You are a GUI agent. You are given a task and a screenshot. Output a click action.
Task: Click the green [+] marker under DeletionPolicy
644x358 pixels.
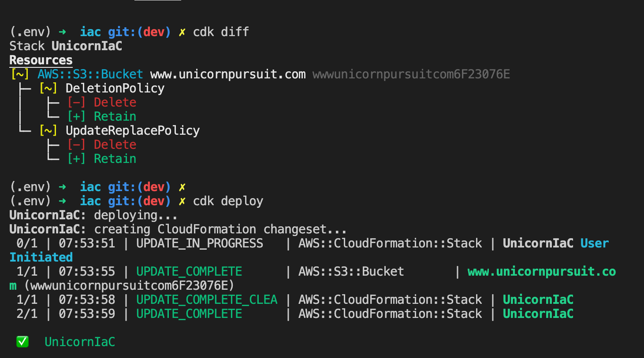pyautogui.click(x=76, y=117)
